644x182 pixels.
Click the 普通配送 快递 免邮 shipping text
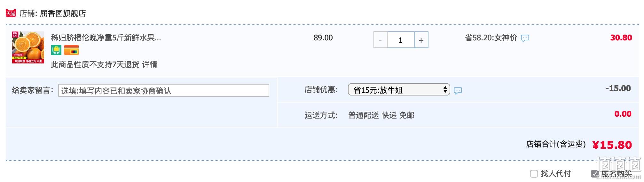pyautogui.click(x=381, y=115)
